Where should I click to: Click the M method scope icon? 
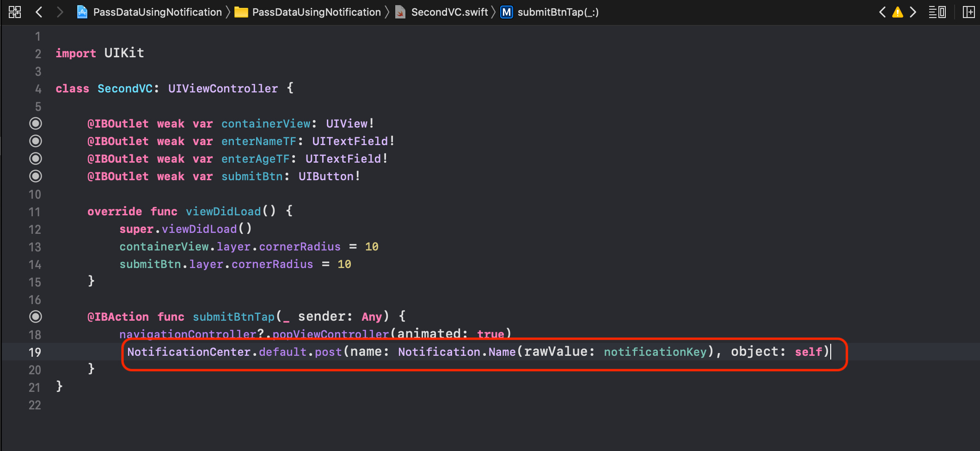pos(506,12)
